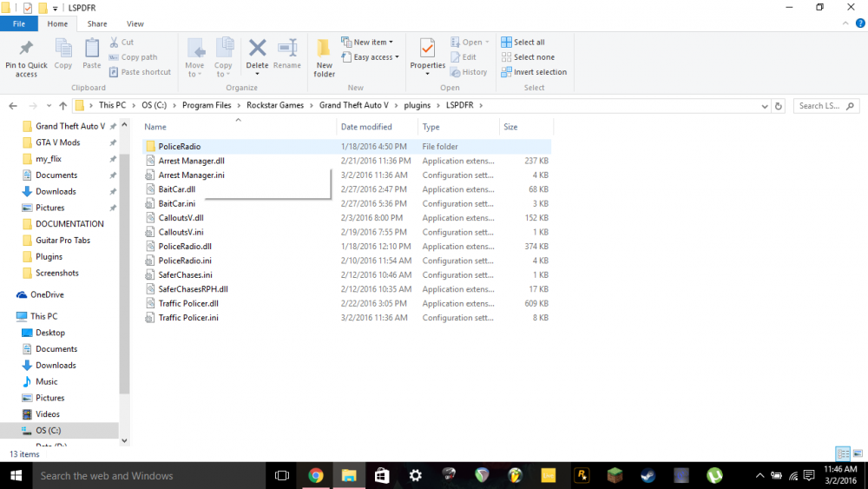This screenshot has width=868, height=489.
Task: Open the File tab
Action: coord(19,23)
